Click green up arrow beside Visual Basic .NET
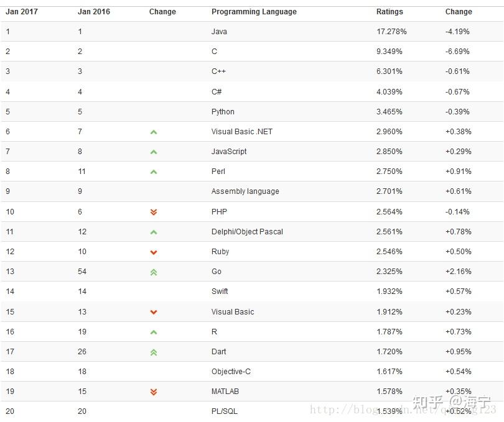This screenshot has height=422, width=504. pos(154,132)
